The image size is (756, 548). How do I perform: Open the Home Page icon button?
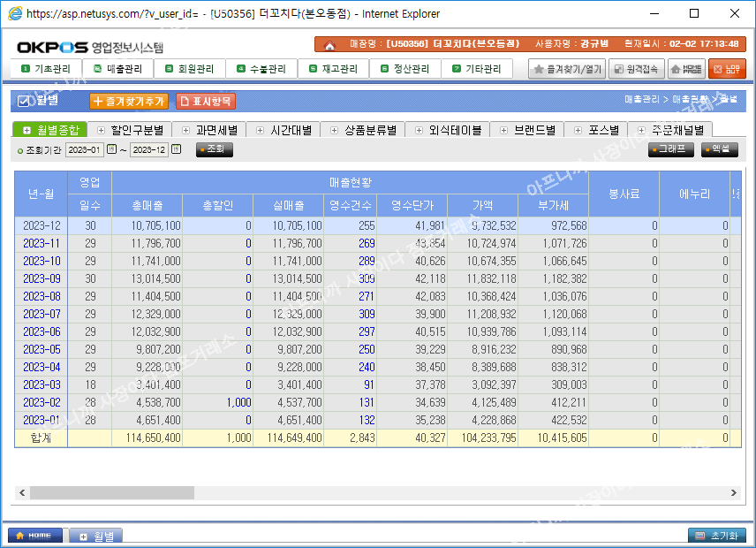pos(686,69)
